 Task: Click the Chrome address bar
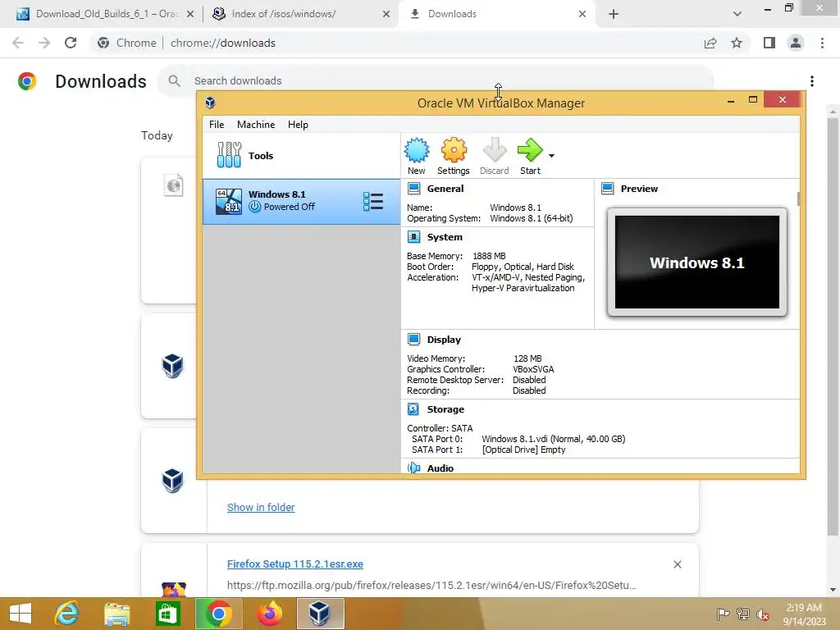[x=396, y=43]
